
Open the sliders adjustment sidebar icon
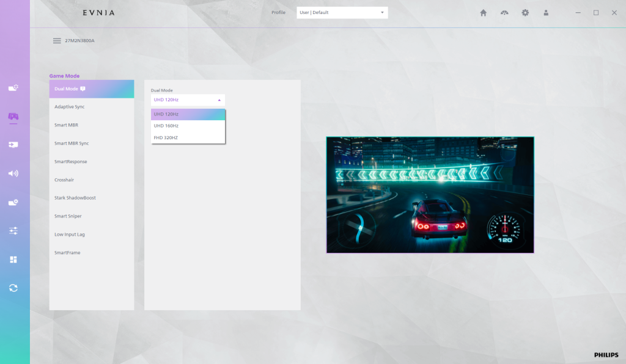tap(13, 231)
